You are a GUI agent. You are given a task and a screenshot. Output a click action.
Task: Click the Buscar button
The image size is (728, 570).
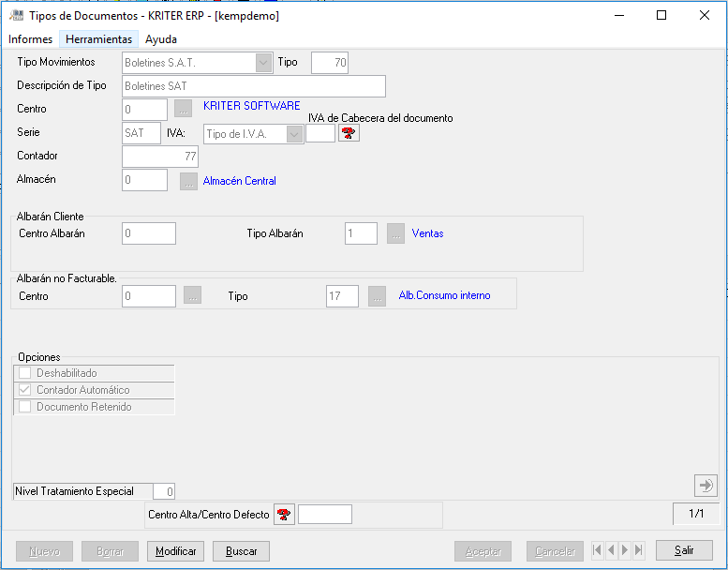[x=241, y=551]
